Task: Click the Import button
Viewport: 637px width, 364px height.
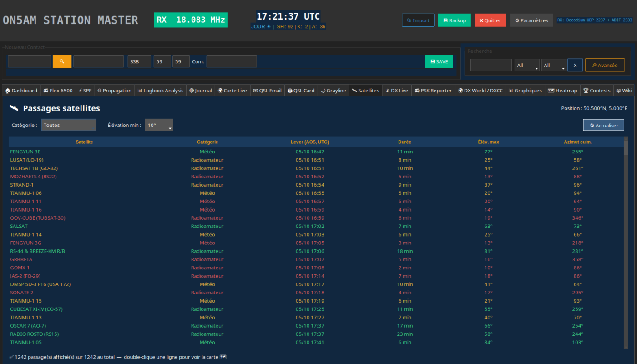Action: [418, 20]
